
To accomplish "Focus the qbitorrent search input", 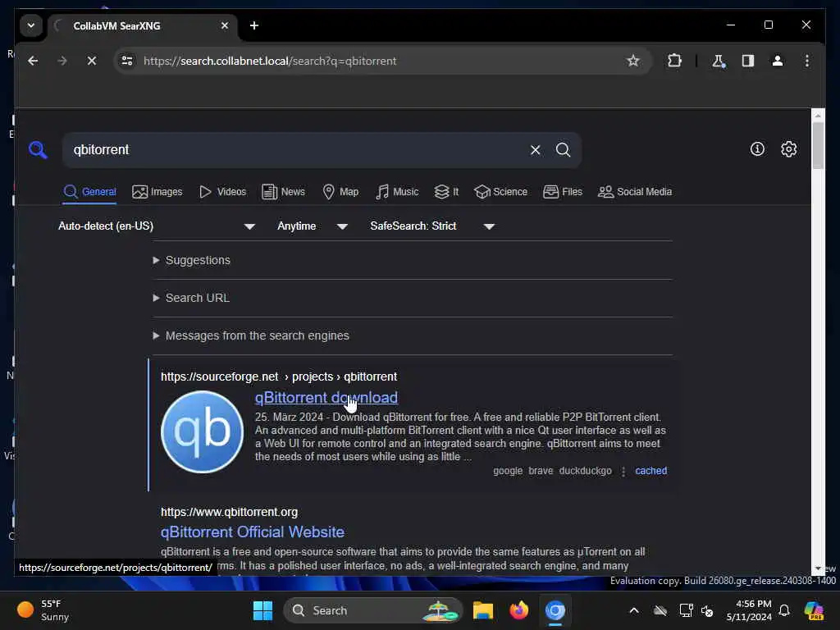I will coord(299,149).
